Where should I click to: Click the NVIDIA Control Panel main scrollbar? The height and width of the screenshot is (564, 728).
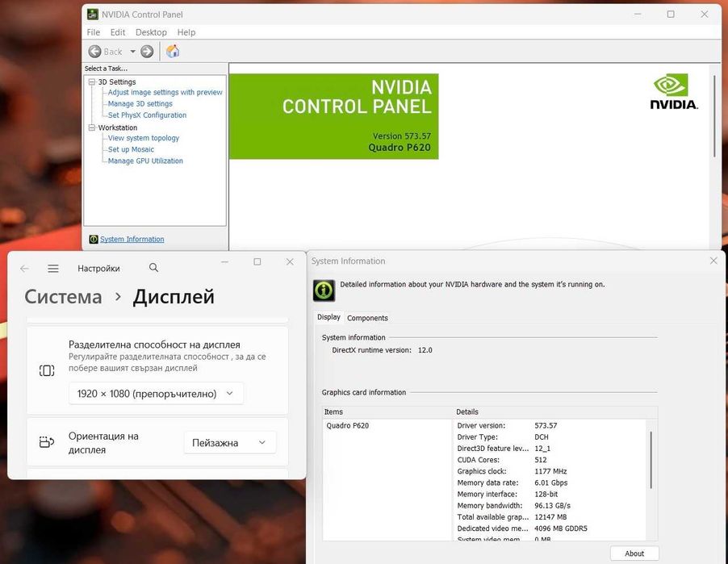(714, 116)
